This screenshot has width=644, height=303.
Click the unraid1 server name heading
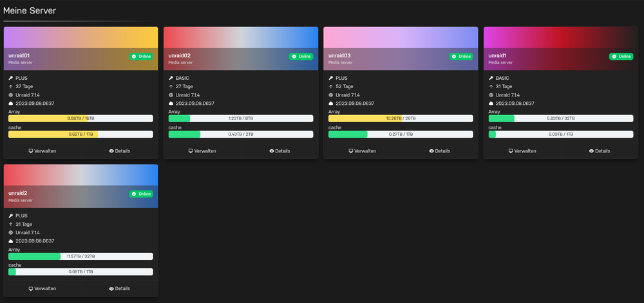pyautogui.click(x=498, y=55)
